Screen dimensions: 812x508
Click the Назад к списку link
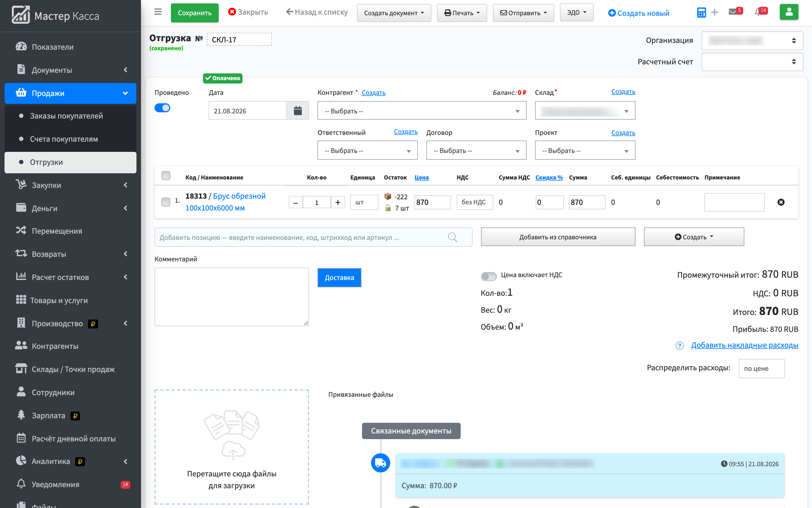(317, 12)
